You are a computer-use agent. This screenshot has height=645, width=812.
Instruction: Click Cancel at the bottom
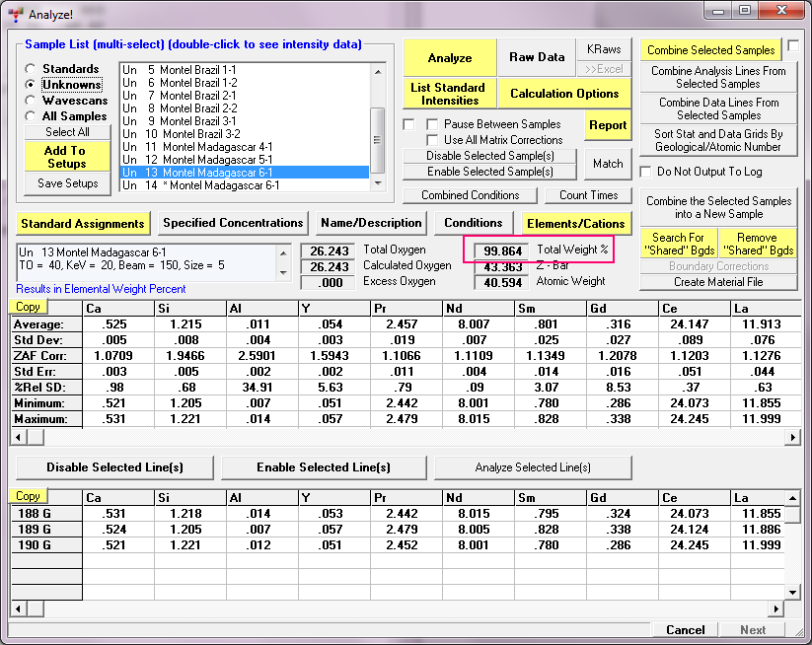(x=686, y=629)
